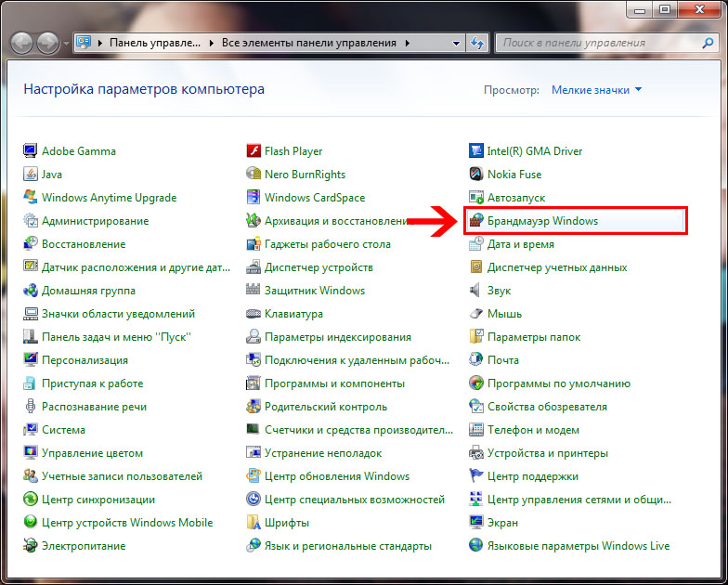Image resolution: width=728 pixels, height=585 pixels.
Task: Open the Шрифты fonts folder icon
Action: point(253,522)
